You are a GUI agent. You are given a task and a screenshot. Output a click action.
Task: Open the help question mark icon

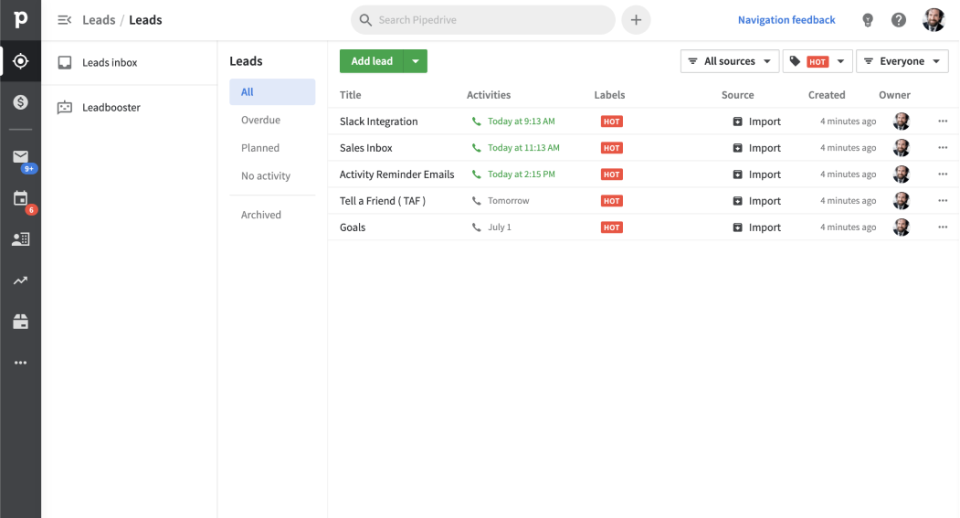point(898,20)
